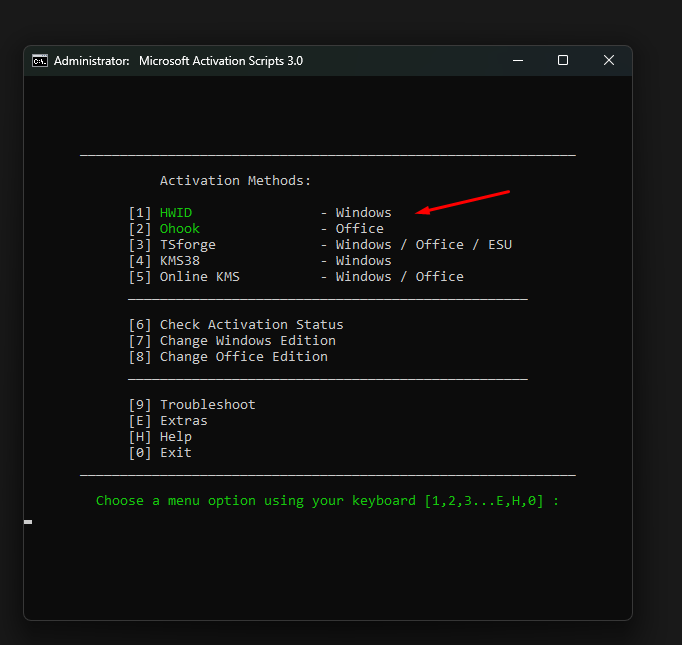The image size is (682, 645).
Task: Click the green menu option prompt line
Action: click(x=327, y=501)
